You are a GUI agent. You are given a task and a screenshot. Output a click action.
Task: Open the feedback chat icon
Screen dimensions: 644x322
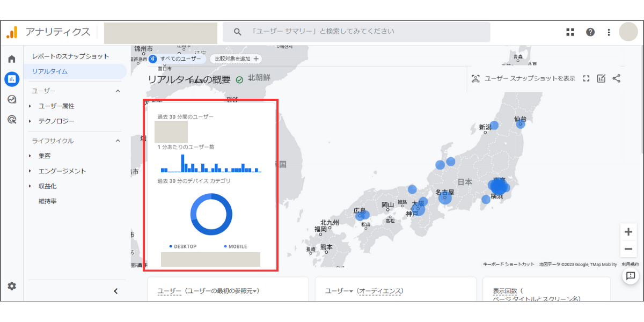pos(630,275)
